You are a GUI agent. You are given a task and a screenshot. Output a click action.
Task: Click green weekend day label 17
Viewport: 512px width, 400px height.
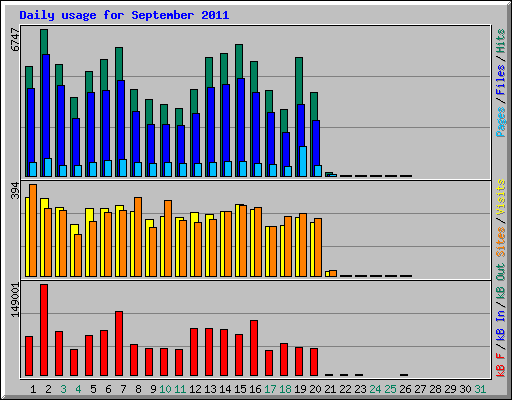tap(270, 389)
